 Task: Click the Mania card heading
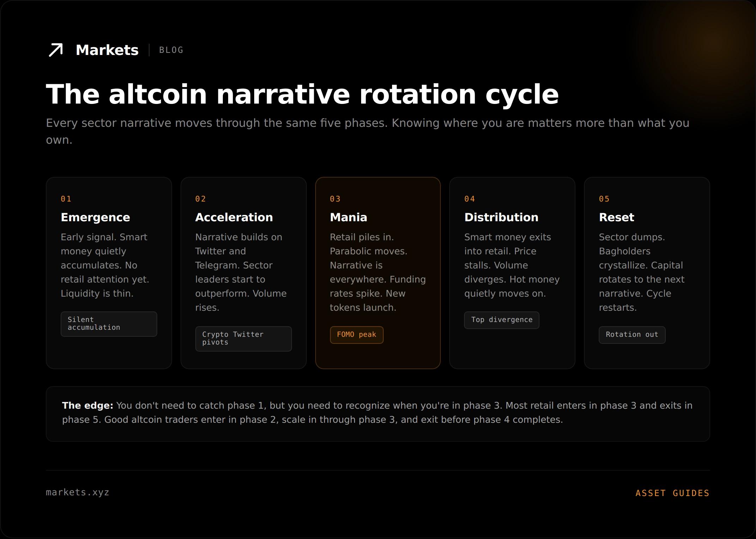click(x=348, y=217)
